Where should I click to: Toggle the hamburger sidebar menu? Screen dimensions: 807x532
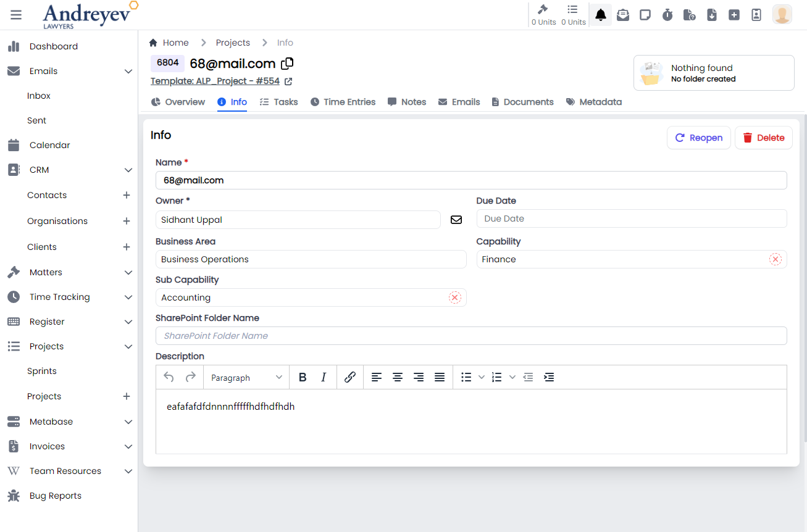coord(16,15)
